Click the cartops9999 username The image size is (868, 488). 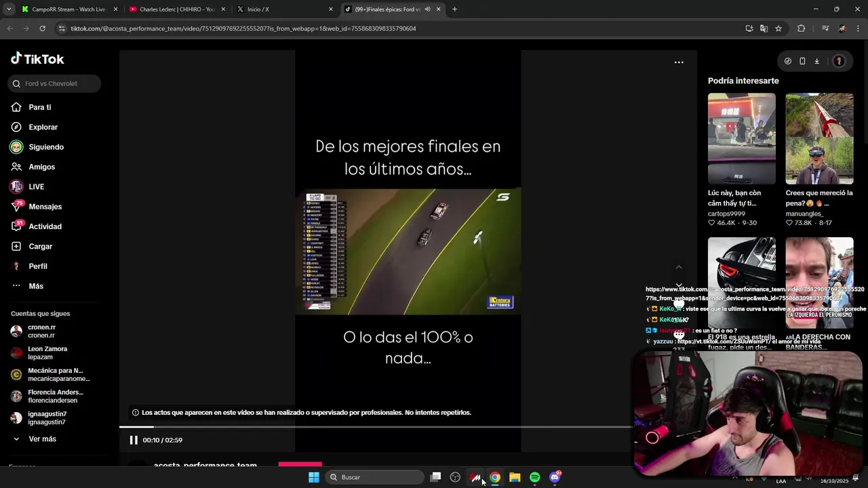coord(726,213)
